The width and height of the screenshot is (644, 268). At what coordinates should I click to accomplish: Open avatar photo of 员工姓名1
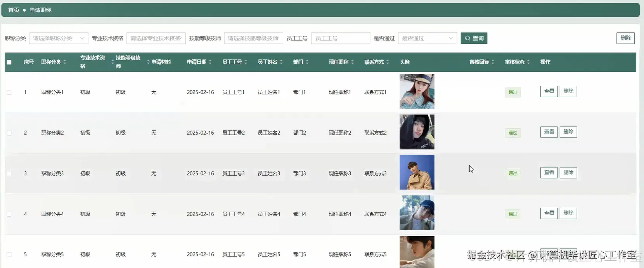(417, 91)
